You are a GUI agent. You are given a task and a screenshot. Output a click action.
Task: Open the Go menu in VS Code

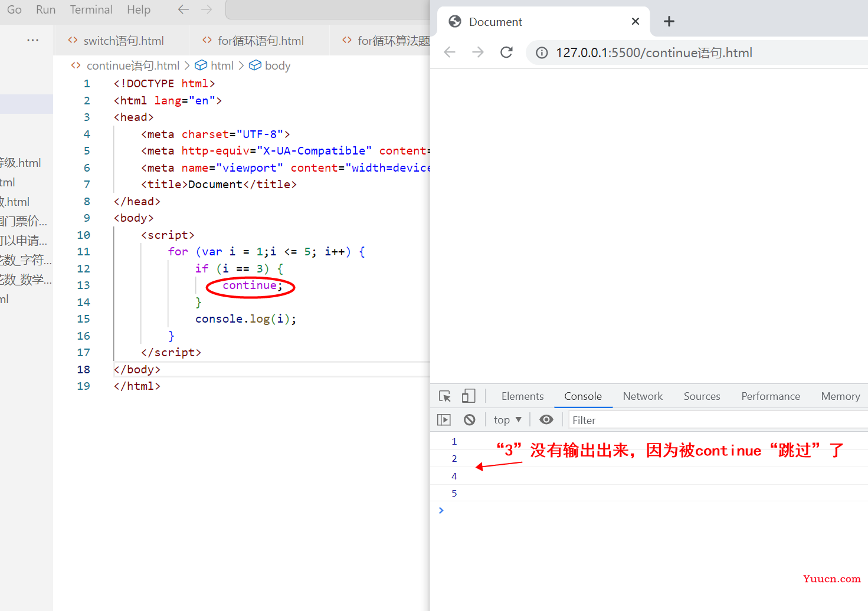click(x=14, y=9)
